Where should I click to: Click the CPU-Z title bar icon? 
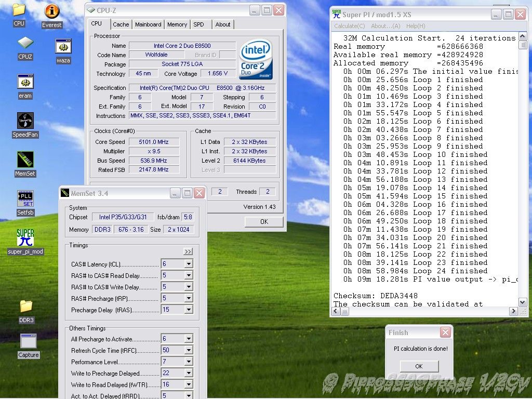coord(90,10)
